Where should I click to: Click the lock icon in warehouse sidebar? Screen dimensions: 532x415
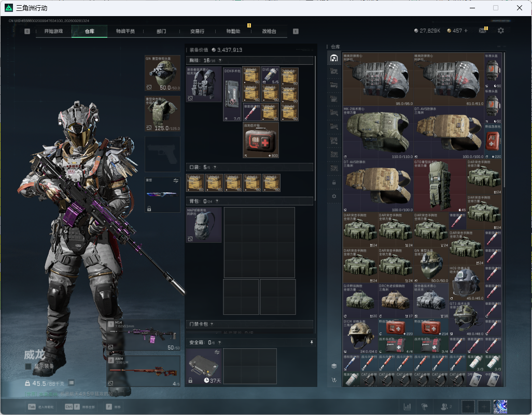[x=334, y=182]
